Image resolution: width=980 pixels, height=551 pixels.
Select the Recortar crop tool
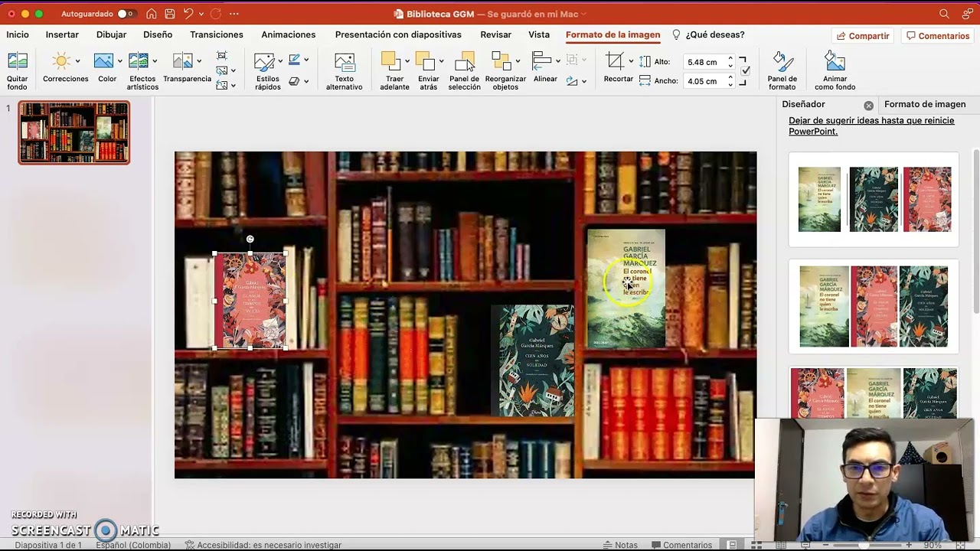614,61
